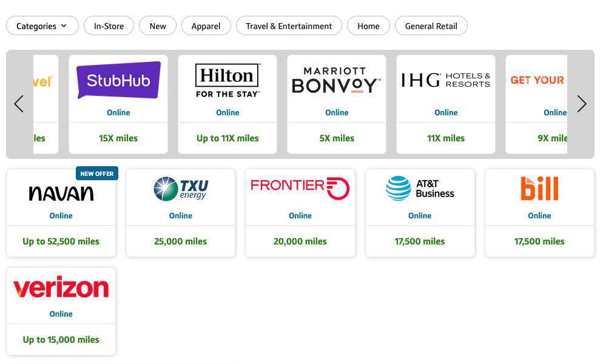Image resolution: width=600 pixels, height=364 pixels.
Task: Click the StubHub logo
Action: point(118,80)
